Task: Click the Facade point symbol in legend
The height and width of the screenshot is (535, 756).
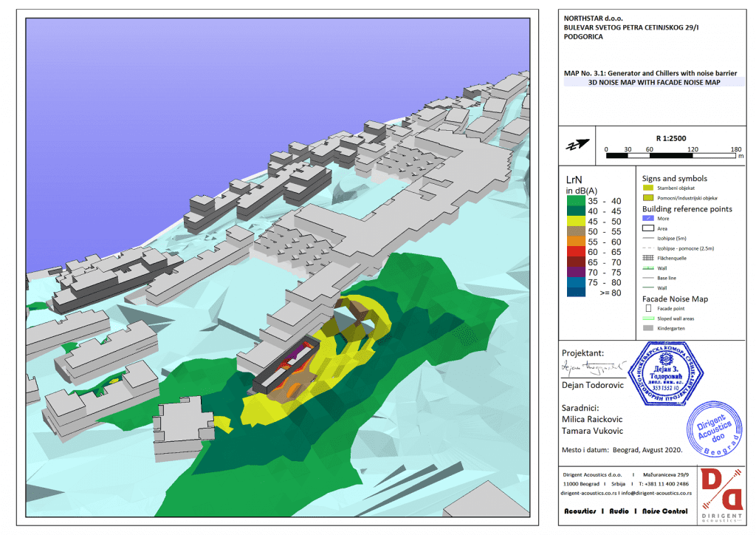Action: click(x=647, y=308)
